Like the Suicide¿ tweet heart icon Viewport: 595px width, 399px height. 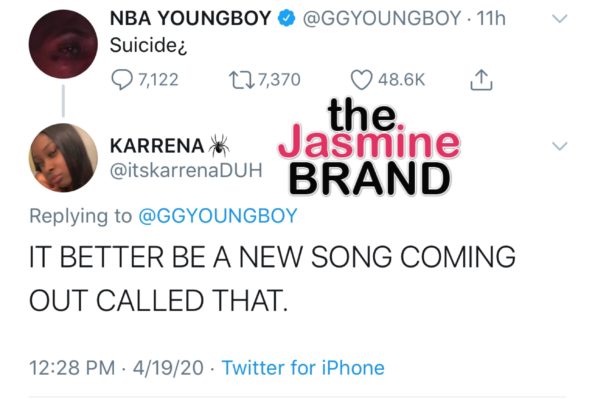pos(361,80)
